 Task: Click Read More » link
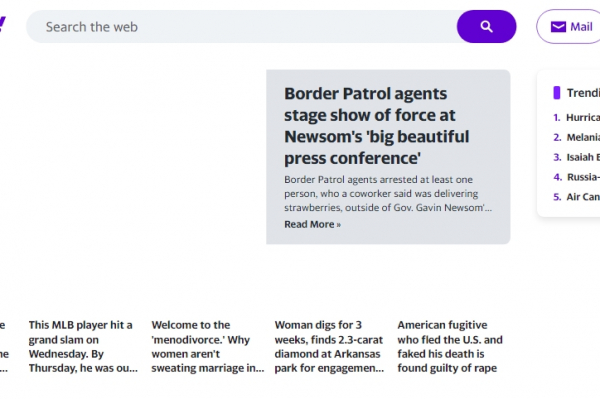312,224
